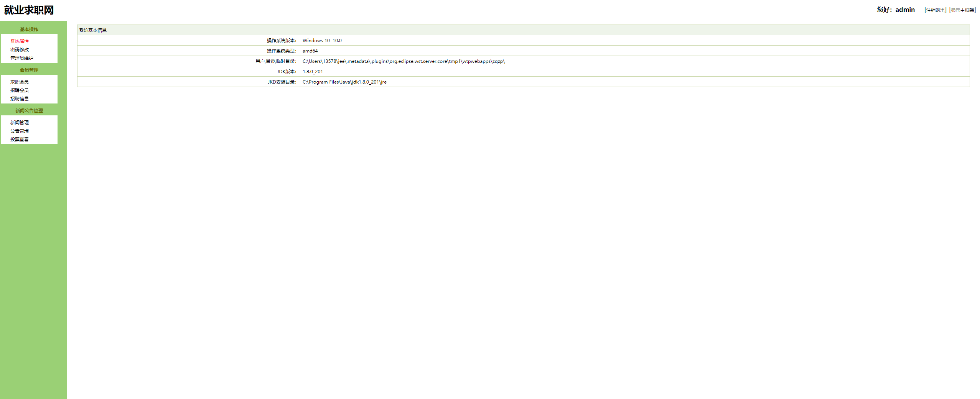Image resolution: width=980 pixels, height=399 pixels.
Task: Open 招聘信息 menu item
Action: click(20, 99)
